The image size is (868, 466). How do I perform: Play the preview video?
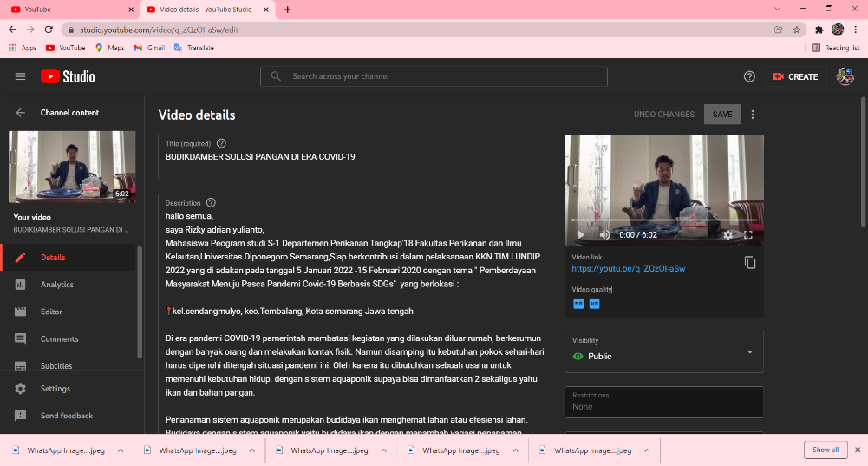click(x=581, y=235)
